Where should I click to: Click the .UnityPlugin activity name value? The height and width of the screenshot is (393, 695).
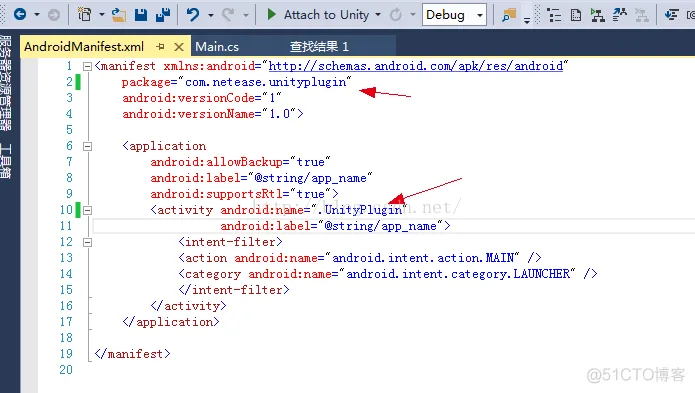[x=359, y=210]
